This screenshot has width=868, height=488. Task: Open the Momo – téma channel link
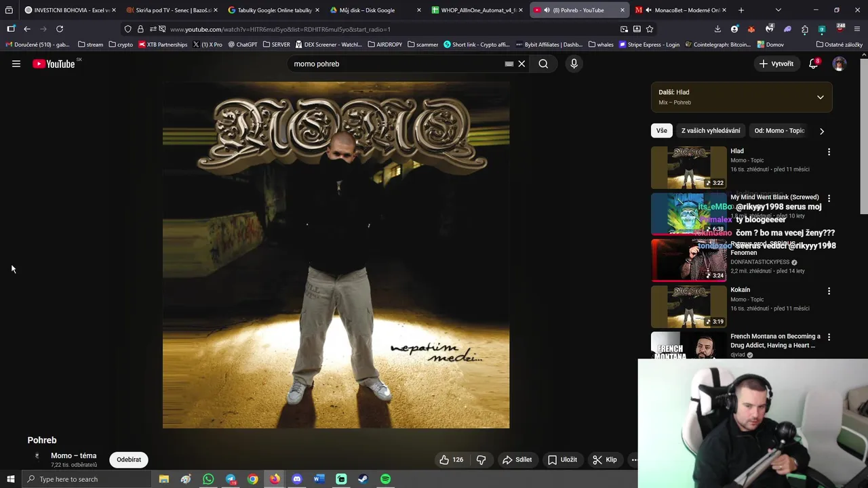click(x=73, y=455)
